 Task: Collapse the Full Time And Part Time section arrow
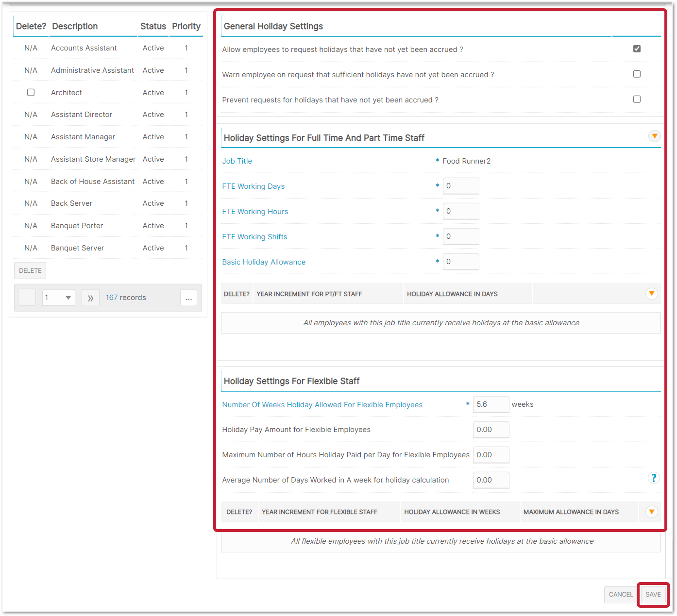click(654, 136)
